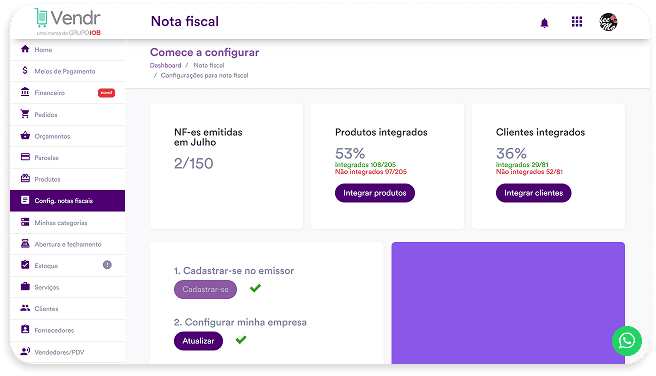Click the Estoque alert badge
Viewport: 656px width, 376px height.
[107, 265]
